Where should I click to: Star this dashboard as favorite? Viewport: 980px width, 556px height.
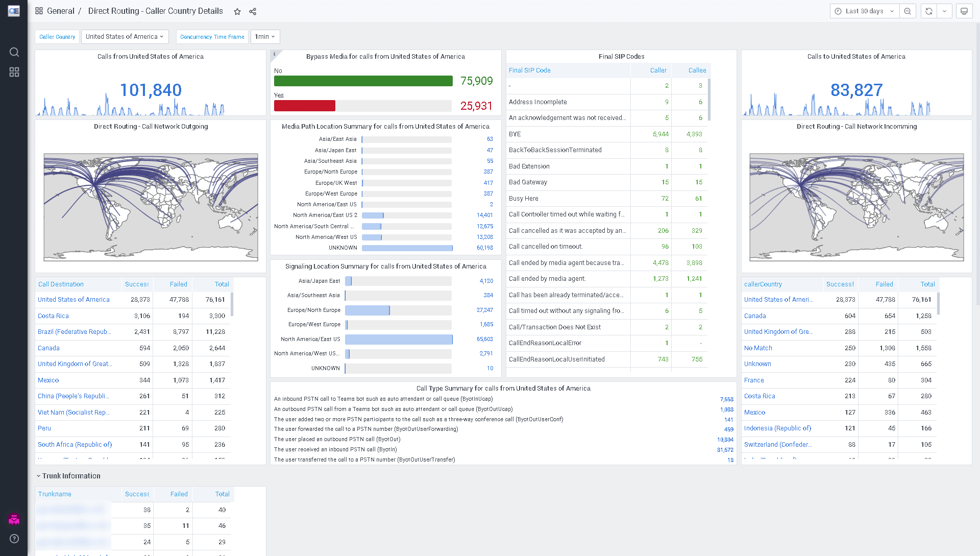(237, 11)
